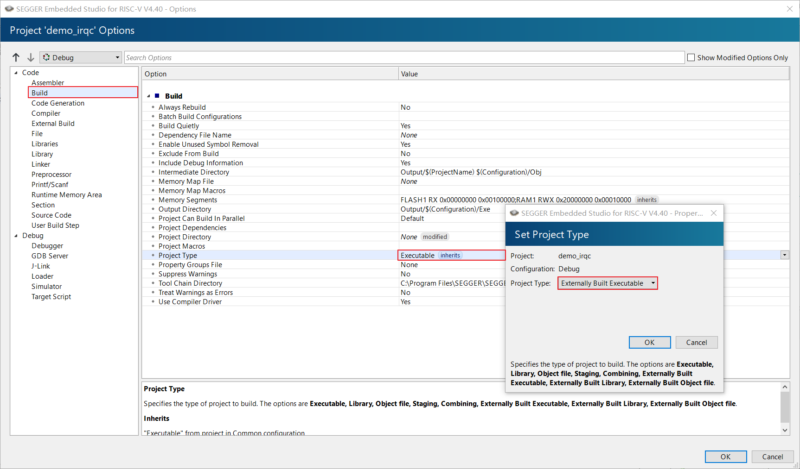Confirm Set Project Type dialog with OK

[649, 342]
